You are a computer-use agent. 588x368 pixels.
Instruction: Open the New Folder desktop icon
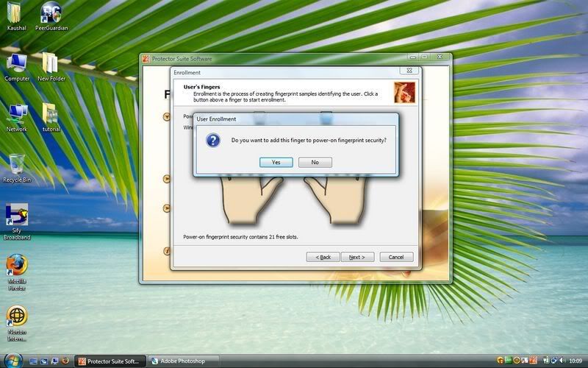(51, 68)
